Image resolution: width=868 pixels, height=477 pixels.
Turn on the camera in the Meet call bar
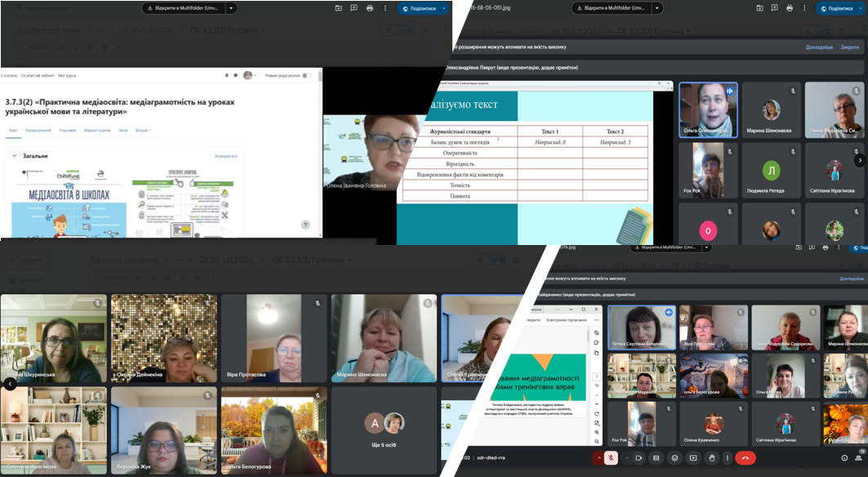click(x=639, y=457)
